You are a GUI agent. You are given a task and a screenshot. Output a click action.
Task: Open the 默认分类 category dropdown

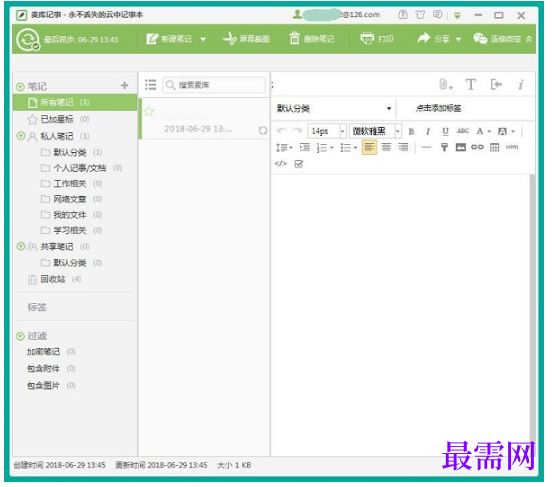[x=334, y=108]
